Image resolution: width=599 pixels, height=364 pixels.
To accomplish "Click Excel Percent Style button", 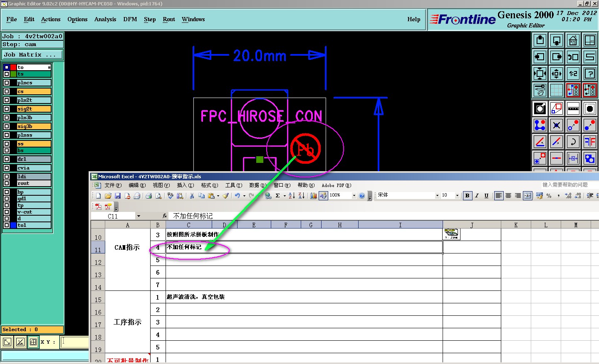I will [x=549, y=195].
